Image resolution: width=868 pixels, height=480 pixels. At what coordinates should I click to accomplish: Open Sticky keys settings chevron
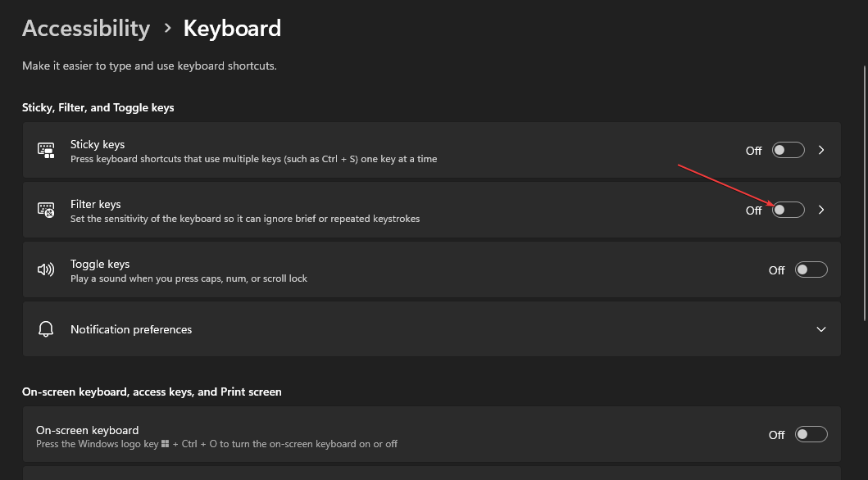pos(821,150)
